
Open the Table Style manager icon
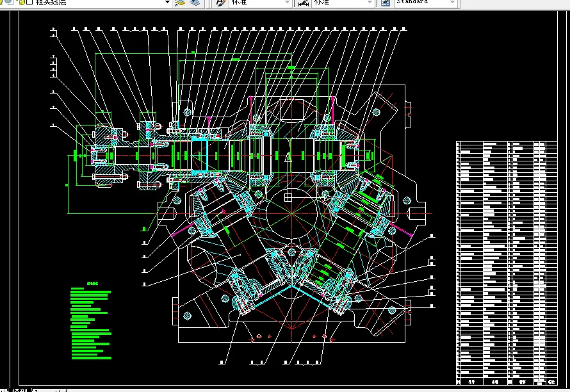[x=386, y=3]
